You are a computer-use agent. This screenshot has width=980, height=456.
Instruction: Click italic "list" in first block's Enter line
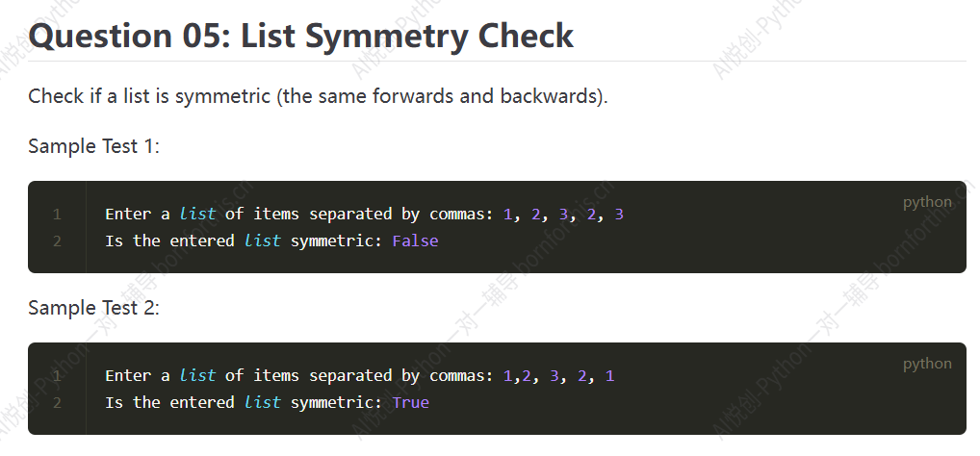coord(197,215)
